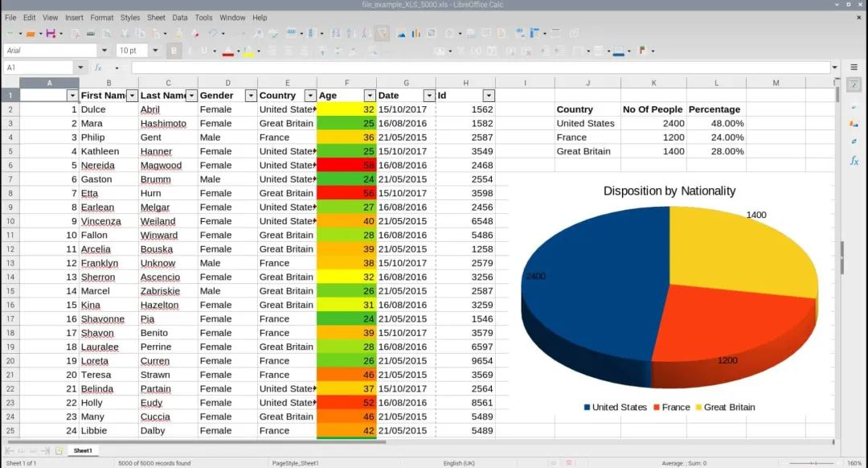
Task: Open the sidebar Gallery panel icon
Action: click(x=854, y=124)
